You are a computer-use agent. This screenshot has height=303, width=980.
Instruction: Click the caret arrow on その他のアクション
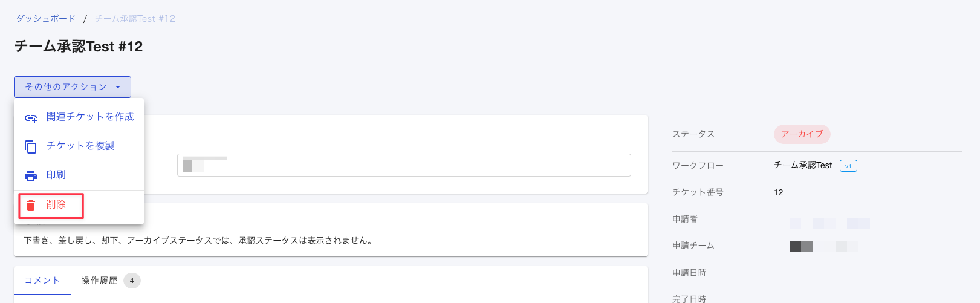pos(118,88)
